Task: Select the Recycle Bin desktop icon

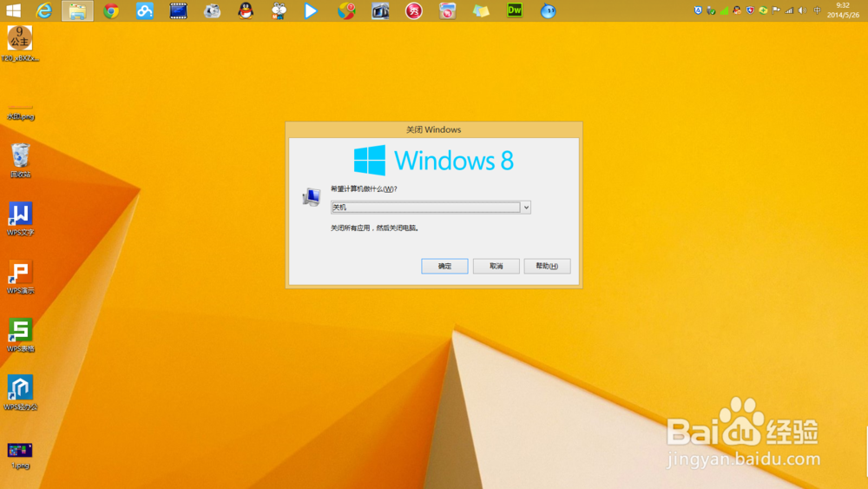Action: (x=21, y=161)
